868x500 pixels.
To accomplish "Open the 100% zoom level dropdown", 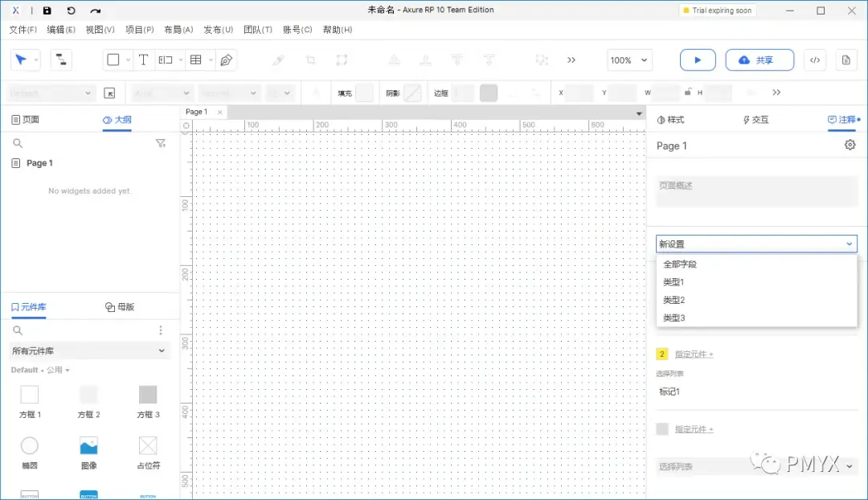I will [628, 59].
